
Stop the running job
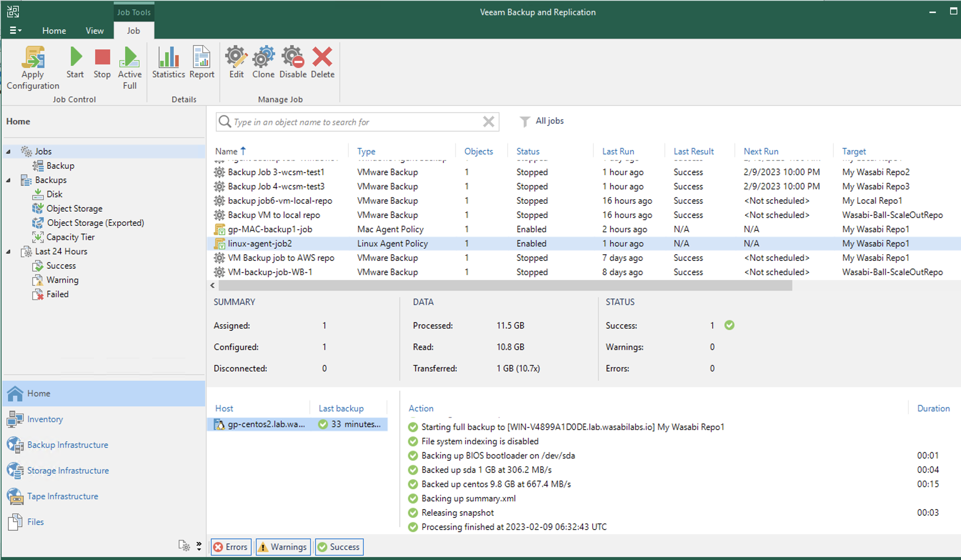tap(102, 62)
